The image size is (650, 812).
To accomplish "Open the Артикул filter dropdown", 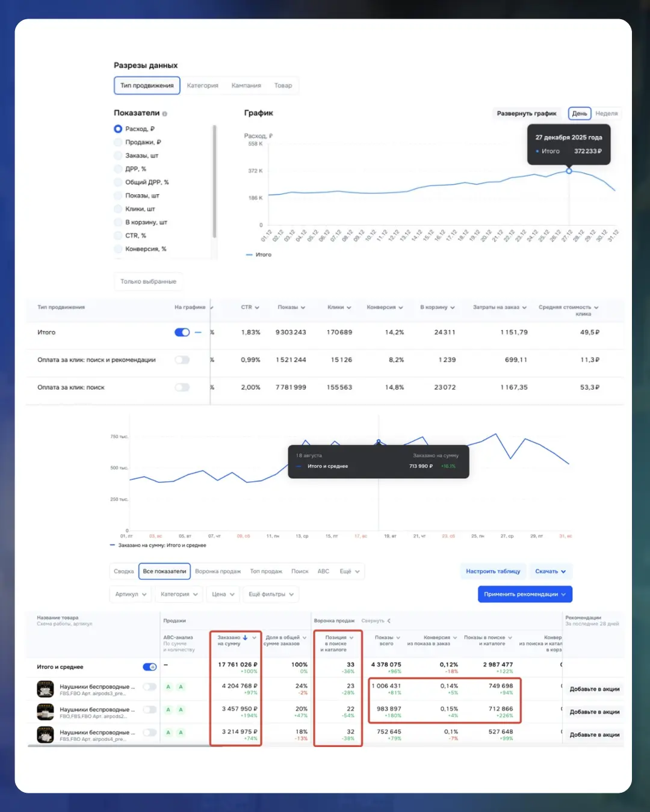I will pyautogui.click(x=131, y=594).
